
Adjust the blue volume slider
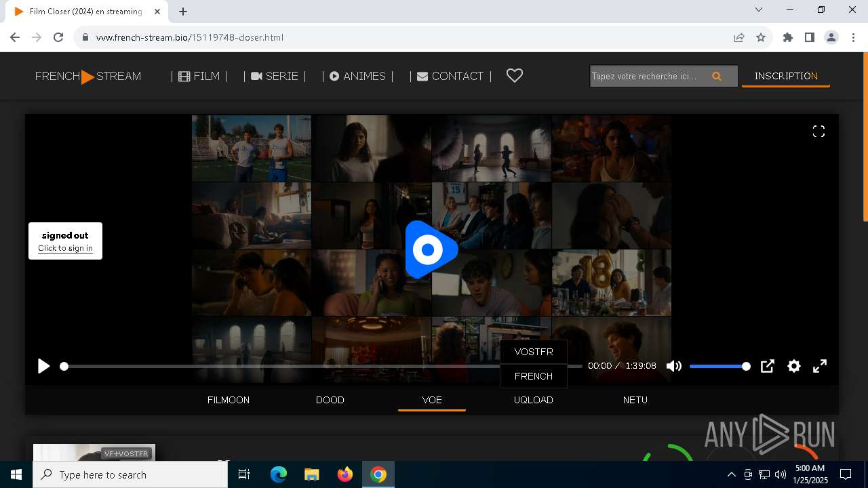[719, 366]
